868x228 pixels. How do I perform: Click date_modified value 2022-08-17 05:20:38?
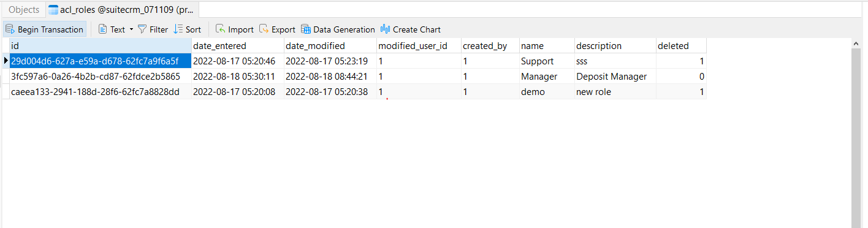click(x=330, y=92)
